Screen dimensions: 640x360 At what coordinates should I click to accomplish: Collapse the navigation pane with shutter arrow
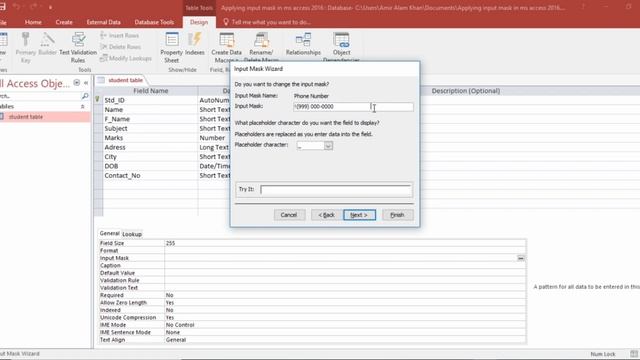(86, 83)
